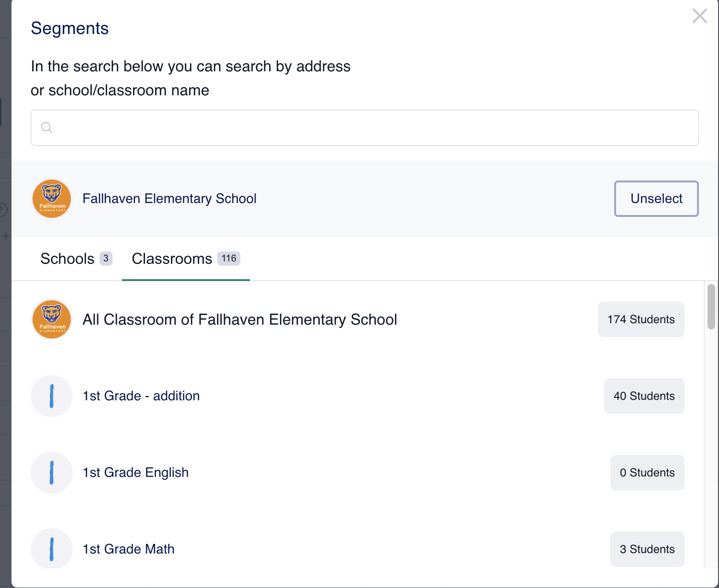Viewport: 719px width, 588px height.
Task: Type in the segments search field
Action: point(373,128)
